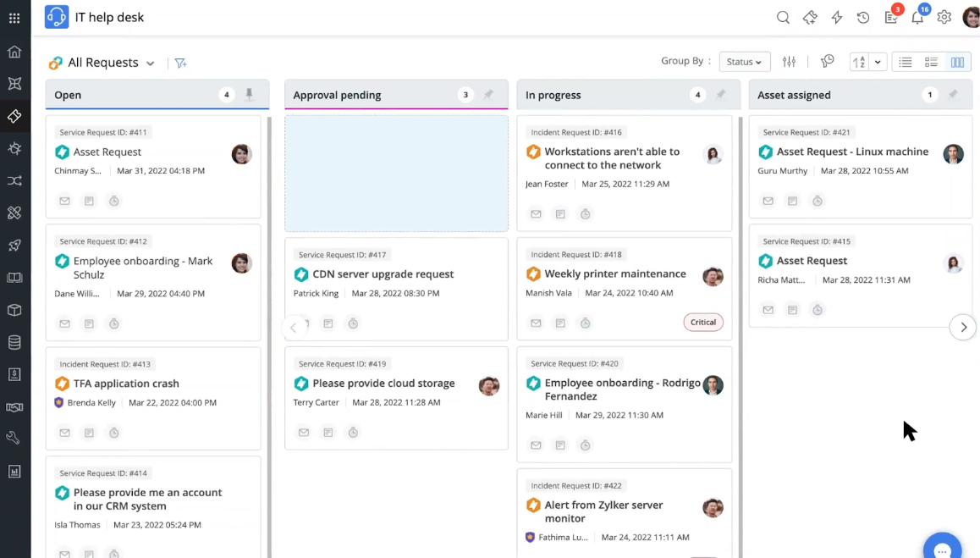Switch to list view
Image resolution: width=980 pixels, height=558 pixels.
tap(905, 62)
